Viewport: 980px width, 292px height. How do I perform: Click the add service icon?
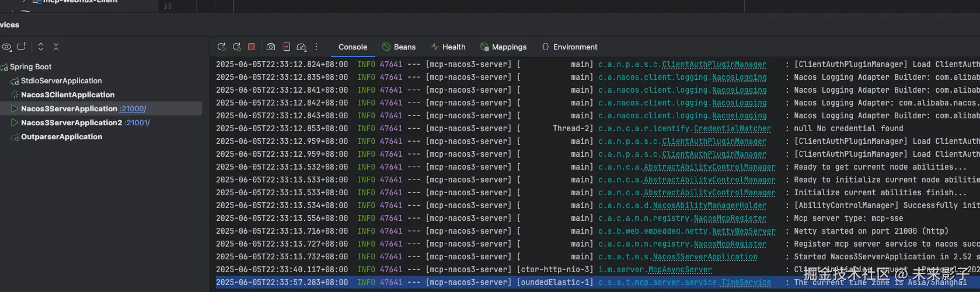(x=22, y=47)
